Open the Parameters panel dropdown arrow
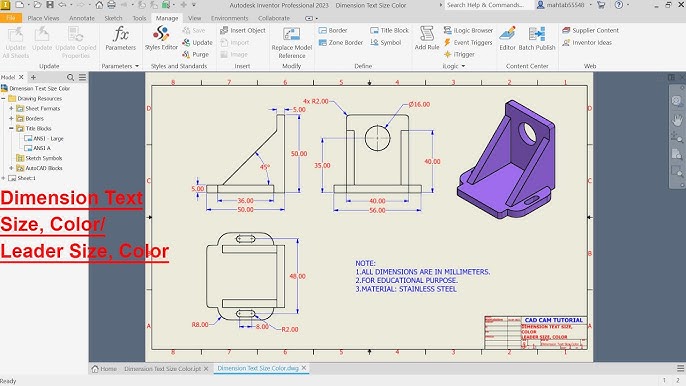 point(137,66)
